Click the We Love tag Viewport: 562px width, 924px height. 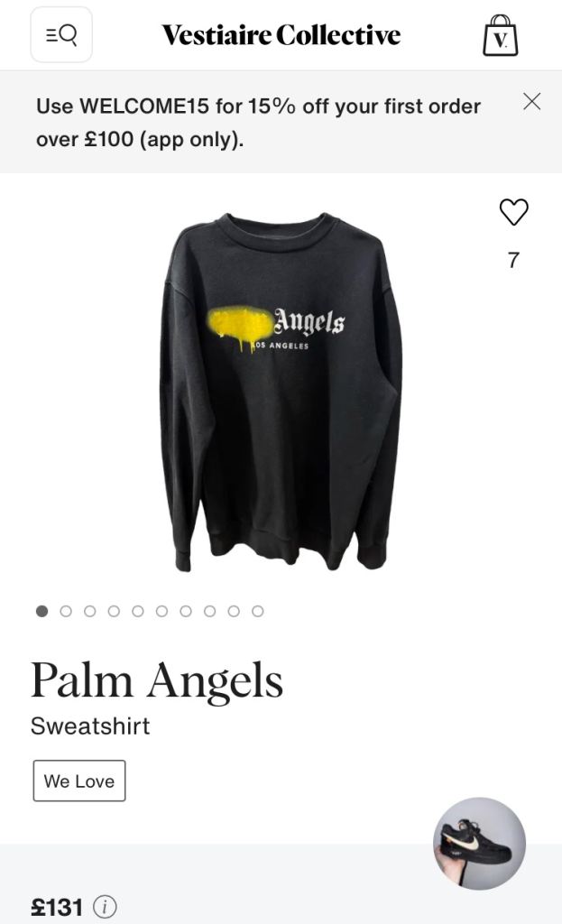[x=79, y=781]
